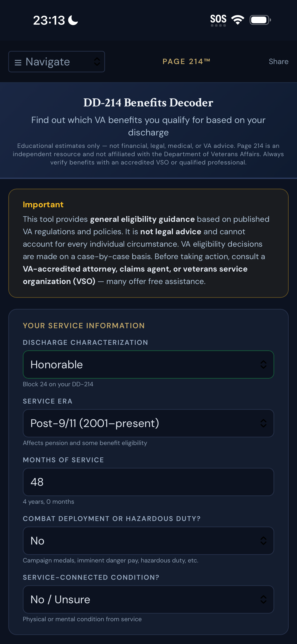Viewport: 297px width, 644px height.
Task: Tap the hamburger icon beside Navigate
Action: click(x=18, y=62)
